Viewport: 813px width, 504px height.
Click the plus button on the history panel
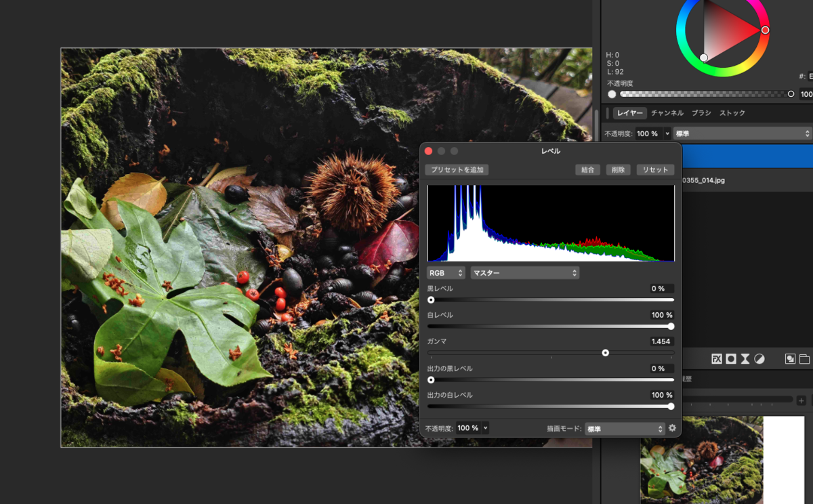click(801, 400)
